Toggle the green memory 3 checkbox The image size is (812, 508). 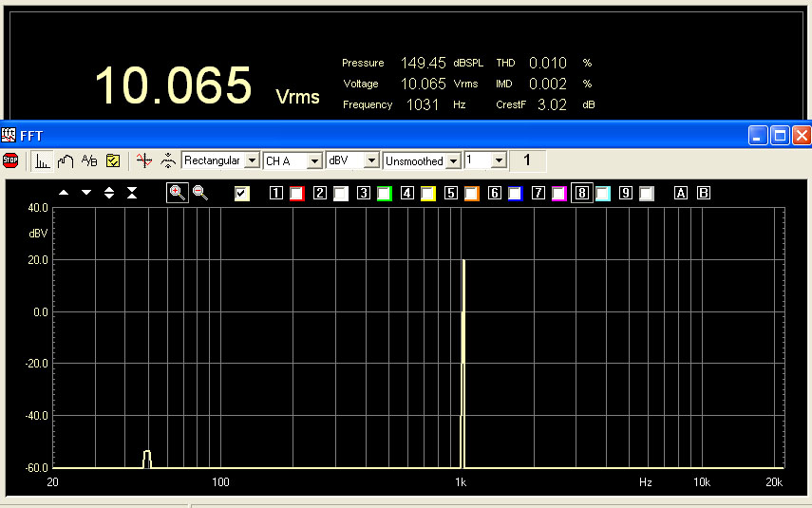(384, 194)
